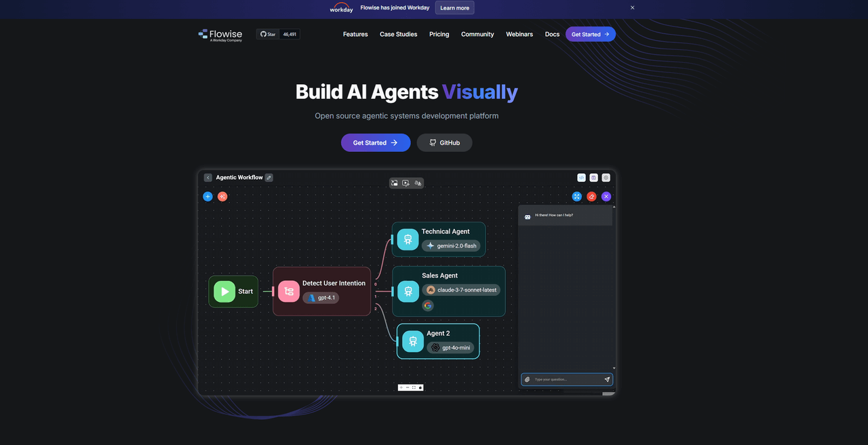Click the code embed icon top right
This screenshot has height=445, width=868.
tap(581, 178)
